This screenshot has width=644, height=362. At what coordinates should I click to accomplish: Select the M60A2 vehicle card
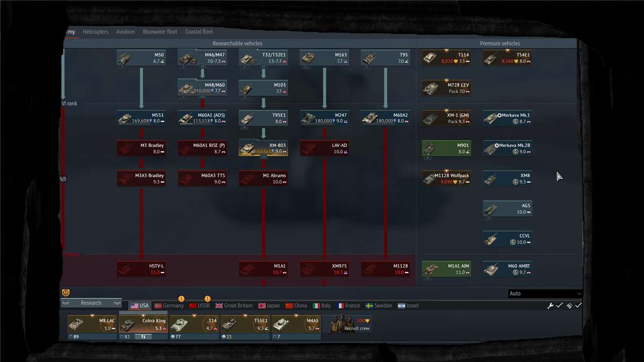pos(386,118)
